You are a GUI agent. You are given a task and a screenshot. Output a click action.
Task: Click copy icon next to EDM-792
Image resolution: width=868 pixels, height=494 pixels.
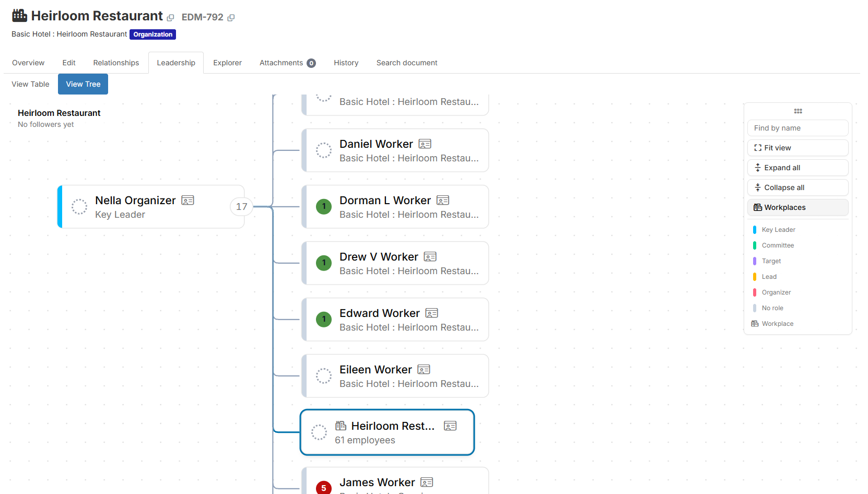(x=231, y=18)
